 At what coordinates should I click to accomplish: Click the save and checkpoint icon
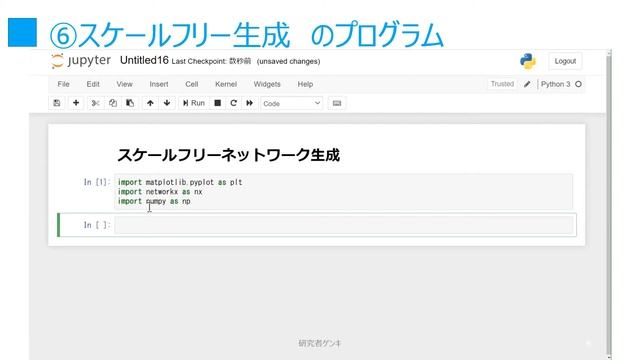click(x=57, y=103)
